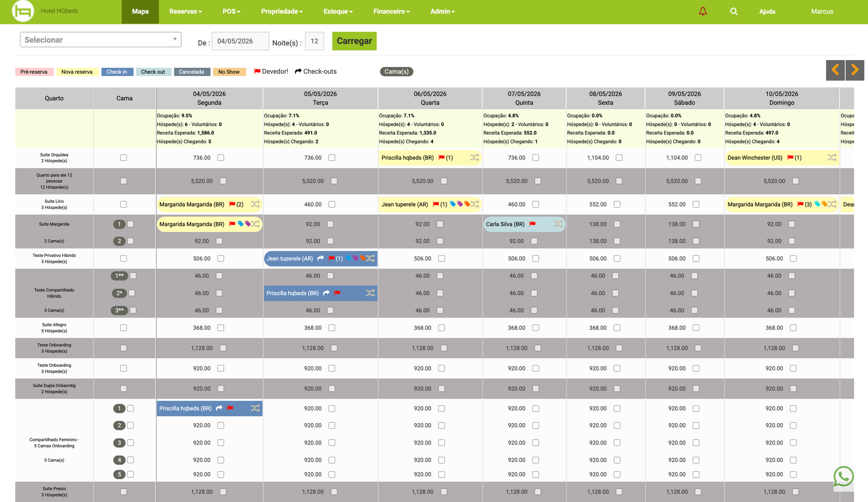Click Nova reserva legend color swatch
The image size is (868, 502).
point(77,71)
